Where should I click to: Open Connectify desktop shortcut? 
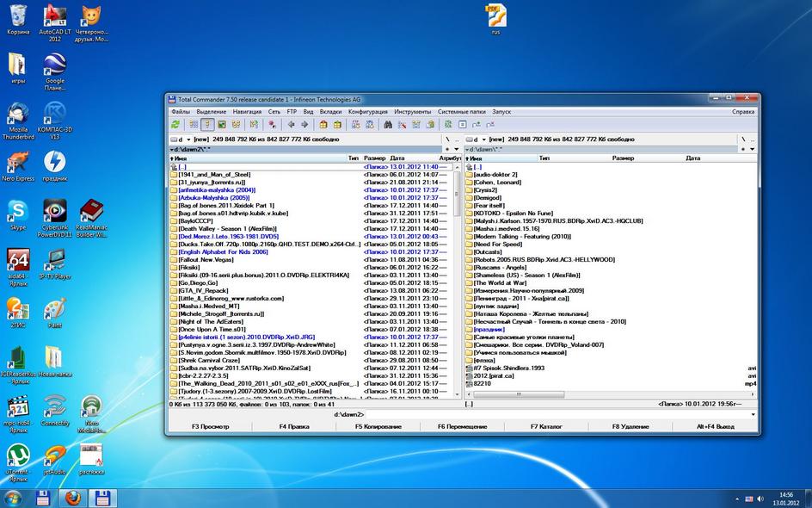pos(55,411)
